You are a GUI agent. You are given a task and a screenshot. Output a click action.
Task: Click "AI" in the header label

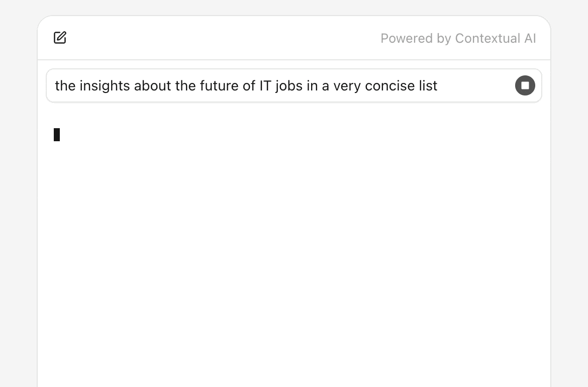530,39
